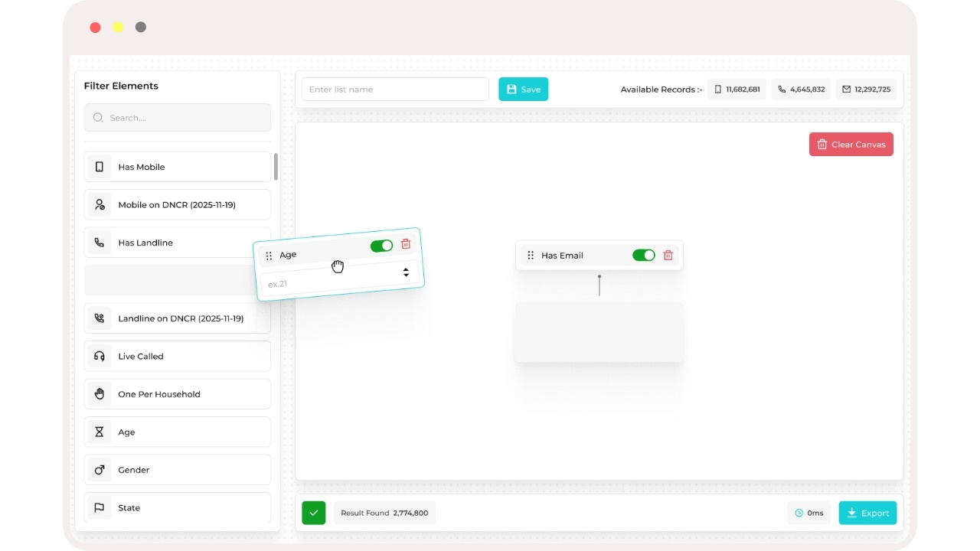Click the Age value stepper arrows
Viewport: 980px width, 551px height.
(406, 272)
